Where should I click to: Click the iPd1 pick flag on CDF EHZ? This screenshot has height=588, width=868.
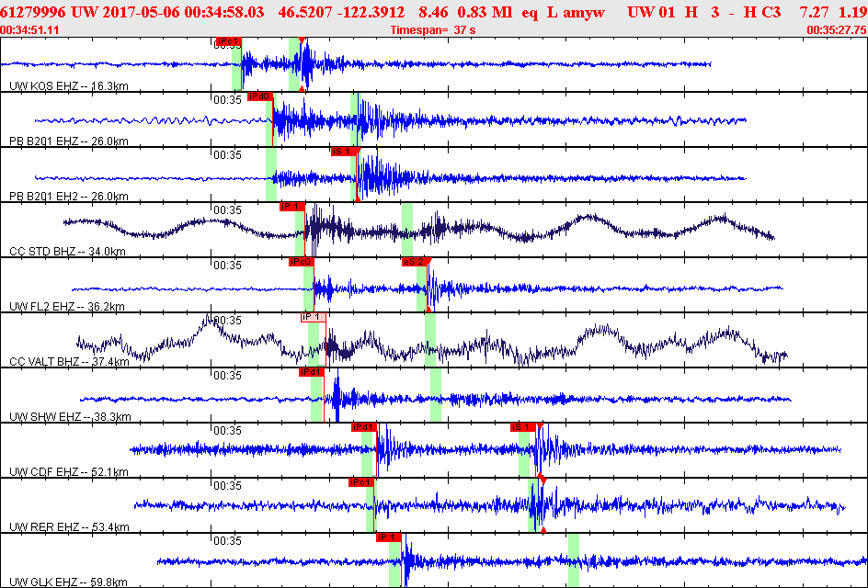(x=364, y=427)
